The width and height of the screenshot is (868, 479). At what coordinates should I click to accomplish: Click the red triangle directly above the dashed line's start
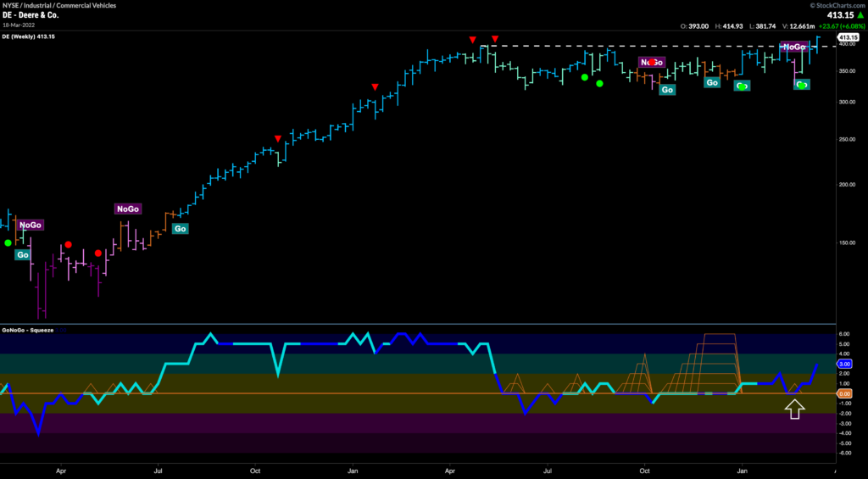pyautogui.click(x=495, y=39)
